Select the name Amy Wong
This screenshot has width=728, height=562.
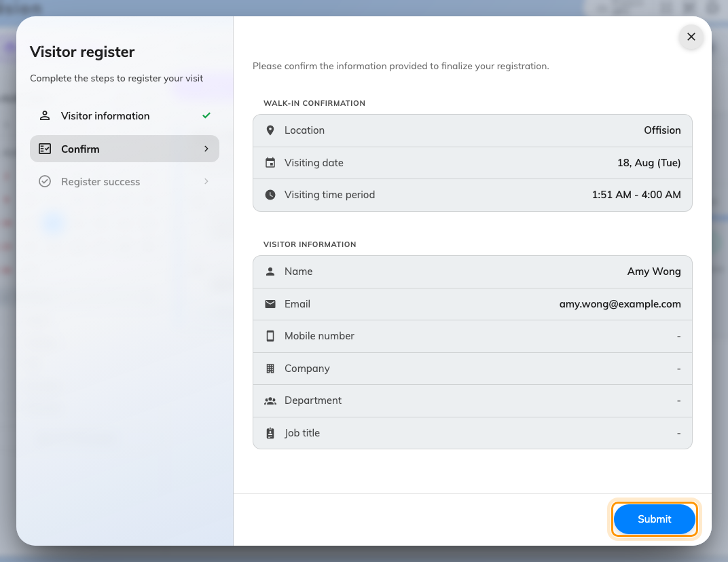coord(654,271)
